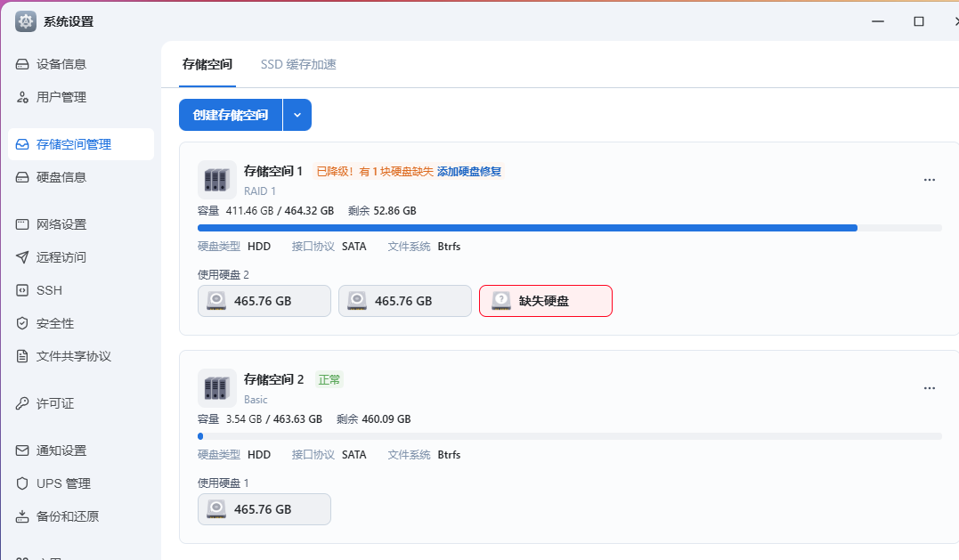Click the 剩余 460.09 GB text

(x=374, y=419)
